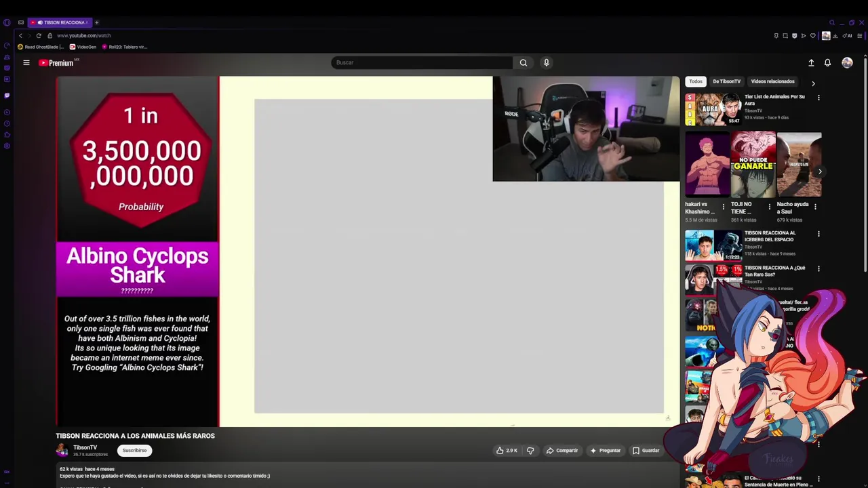This screenshot has height=488, width=868.
Task: Click the pin icon in the address bar
Action: click(776, 36)
